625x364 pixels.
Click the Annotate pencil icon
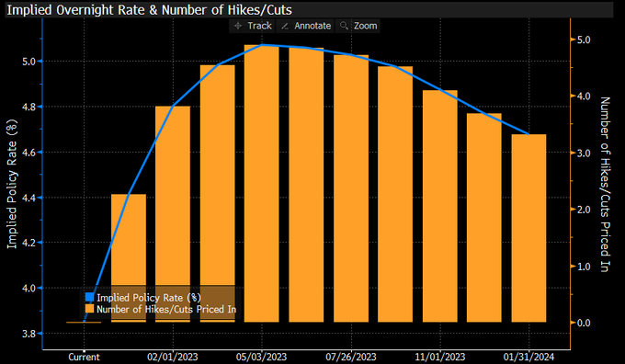[285, 26]
